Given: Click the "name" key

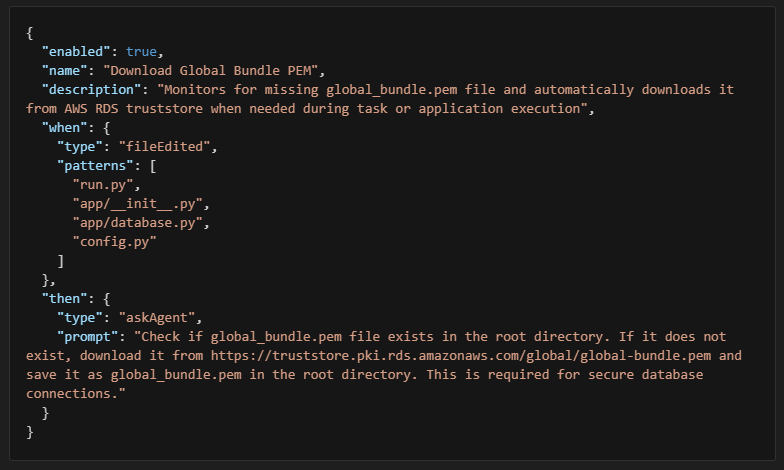Looking at the screenshot, I should tap(64, 71).
